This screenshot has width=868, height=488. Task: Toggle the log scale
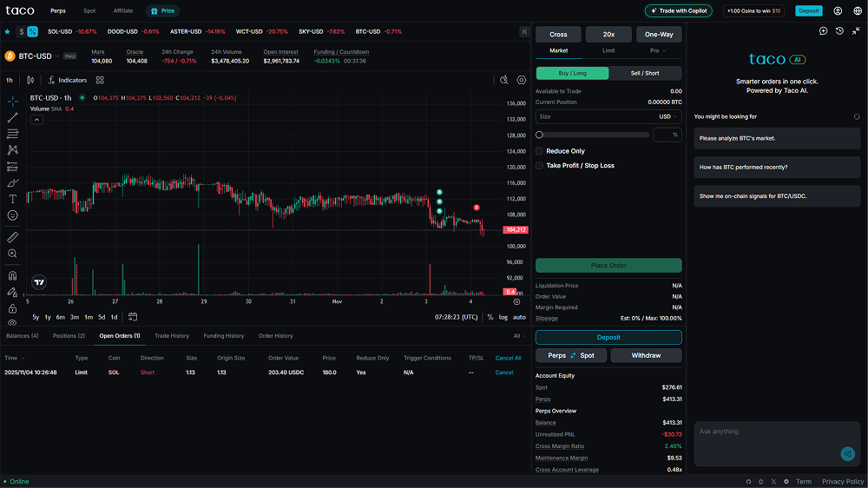click(503, 318)
